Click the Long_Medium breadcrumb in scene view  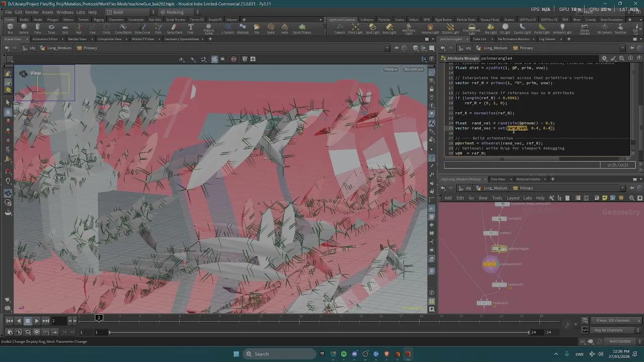point(56,48)
